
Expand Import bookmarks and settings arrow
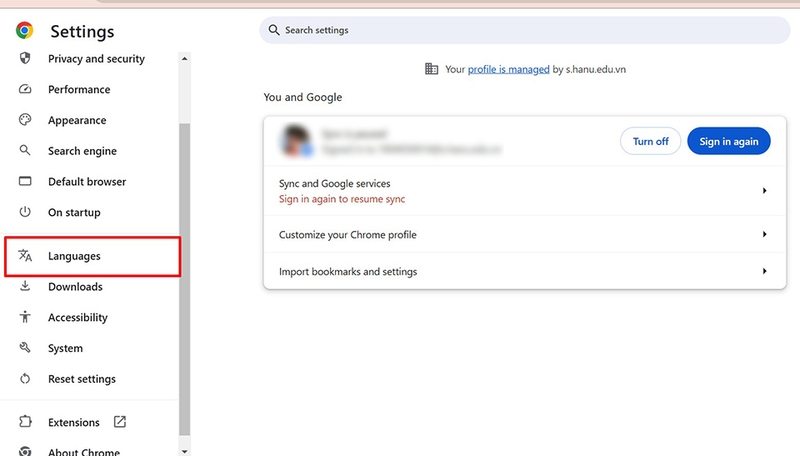click(x=764, y=271)
